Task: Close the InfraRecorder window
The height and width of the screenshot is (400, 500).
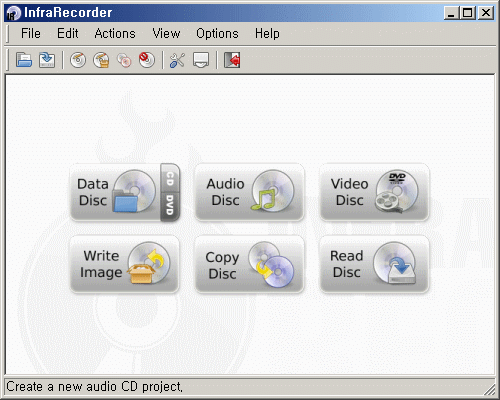Action: pos(486,13)
